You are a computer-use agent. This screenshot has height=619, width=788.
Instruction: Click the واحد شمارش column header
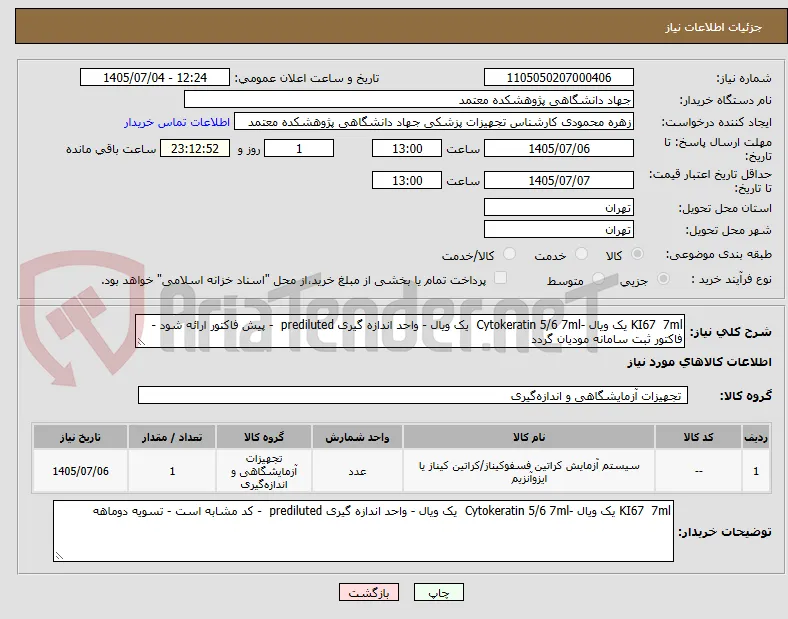click(x=357, y=437)
